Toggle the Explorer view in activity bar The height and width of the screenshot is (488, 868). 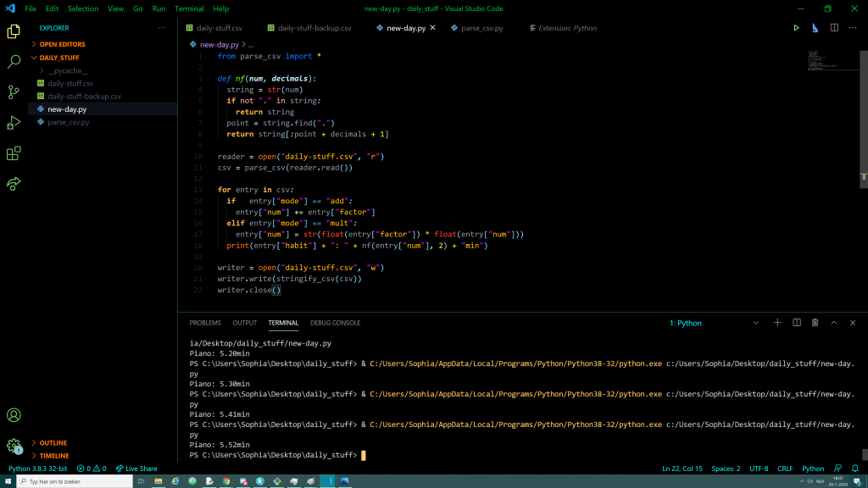(x=14, y=31)
